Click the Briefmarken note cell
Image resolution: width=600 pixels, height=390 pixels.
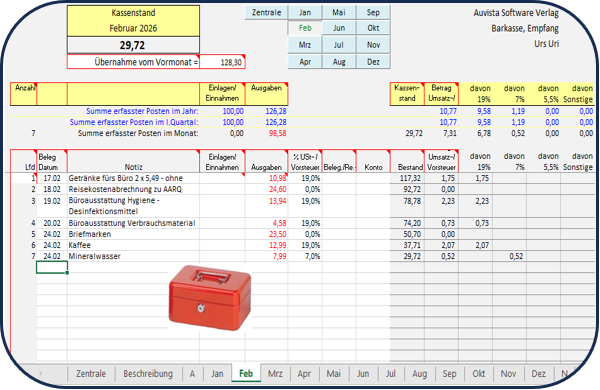point(133,234)
